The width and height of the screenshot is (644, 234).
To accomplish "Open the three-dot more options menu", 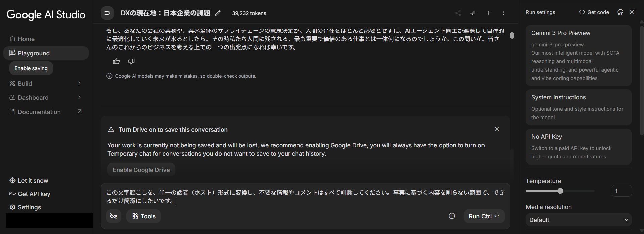I will tap(503, 13).
